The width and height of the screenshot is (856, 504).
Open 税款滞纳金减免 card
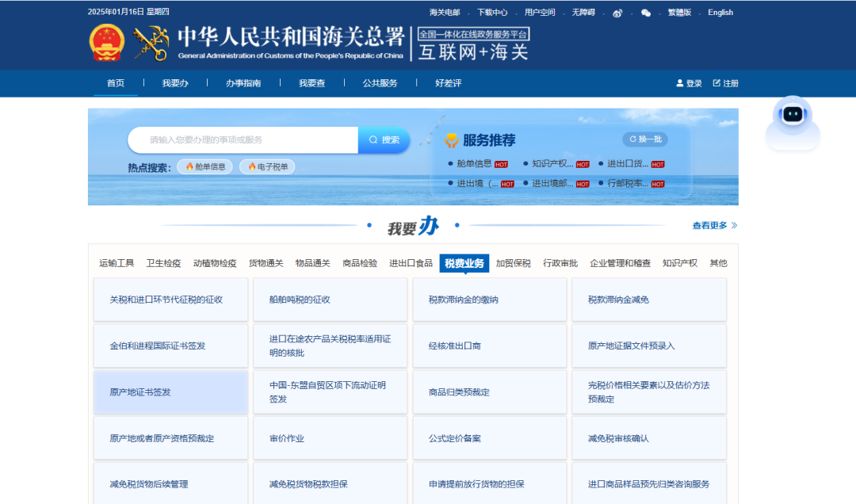[x=649, y=300]
